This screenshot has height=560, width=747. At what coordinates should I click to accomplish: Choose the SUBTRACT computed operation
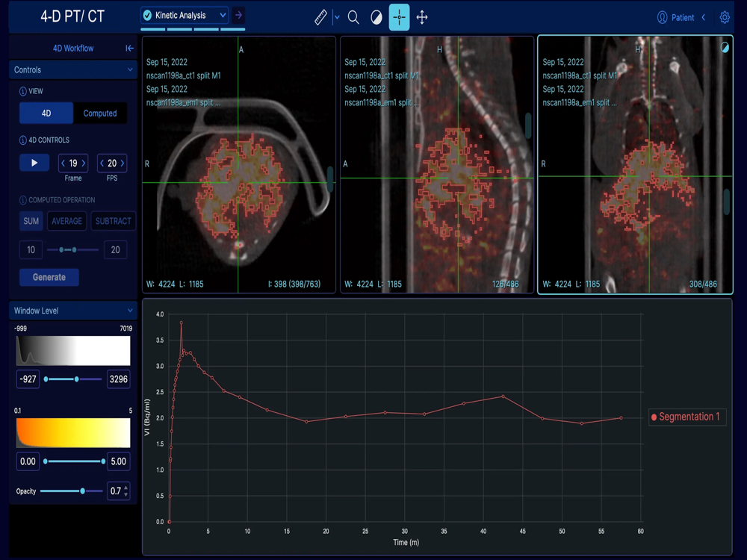click(x=113, y=221)
